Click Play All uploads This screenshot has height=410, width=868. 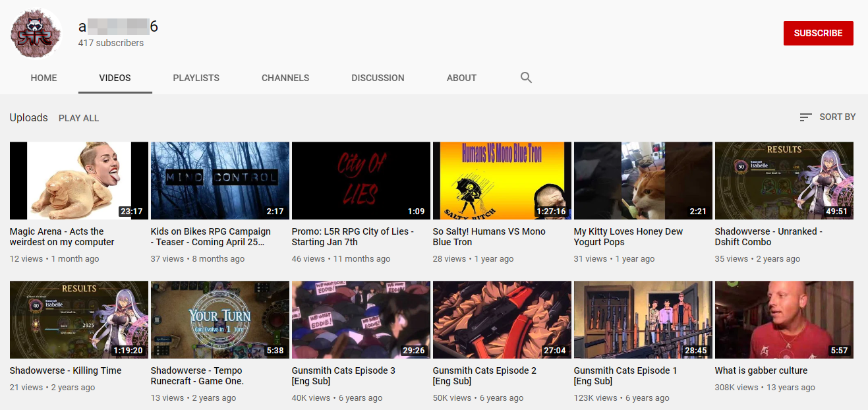(78, 118)
